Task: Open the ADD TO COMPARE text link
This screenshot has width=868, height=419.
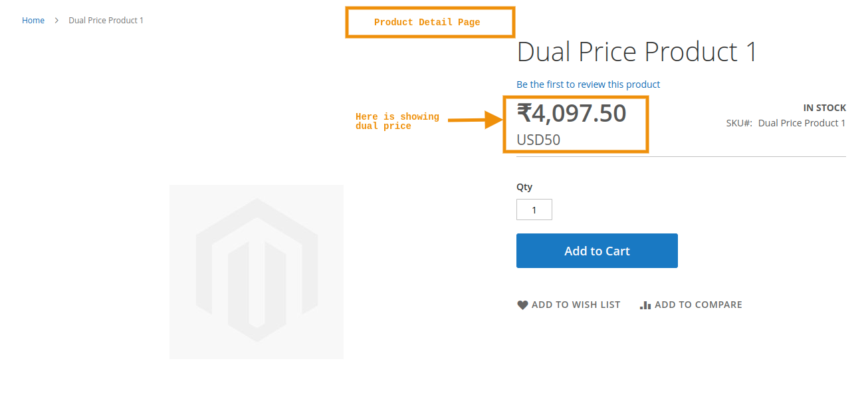Action: pyautogui.click(x=698, y=305)
